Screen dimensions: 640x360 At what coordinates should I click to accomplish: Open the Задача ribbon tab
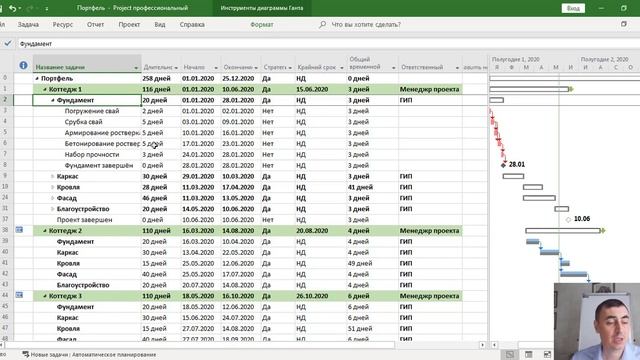(28, 24)
